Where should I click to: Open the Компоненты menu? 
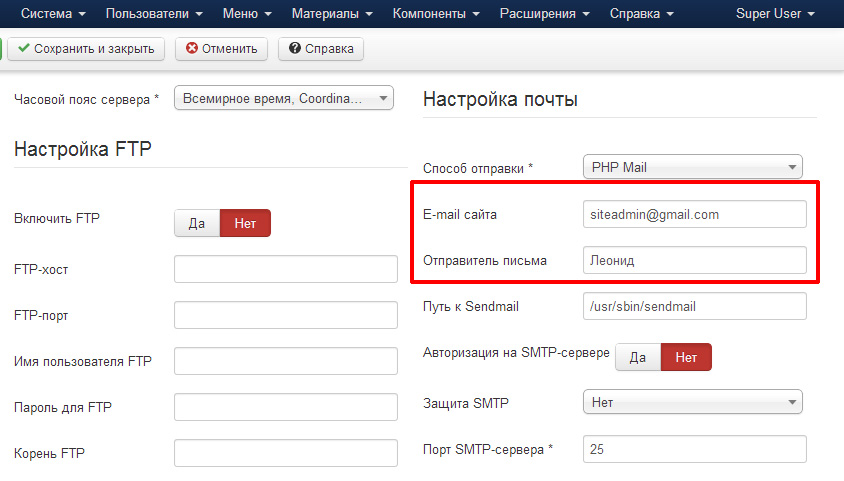tap(435, 14)
